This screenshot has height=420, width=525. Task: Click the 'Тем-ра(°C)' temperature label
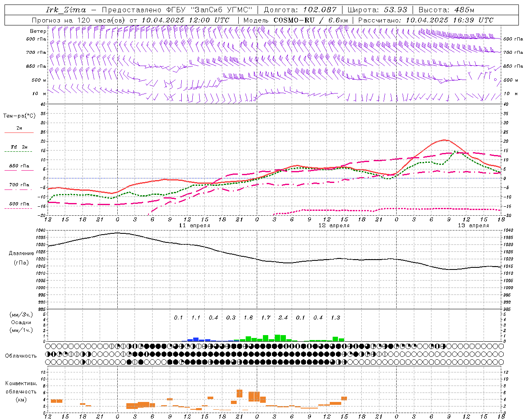click(19, 116)
